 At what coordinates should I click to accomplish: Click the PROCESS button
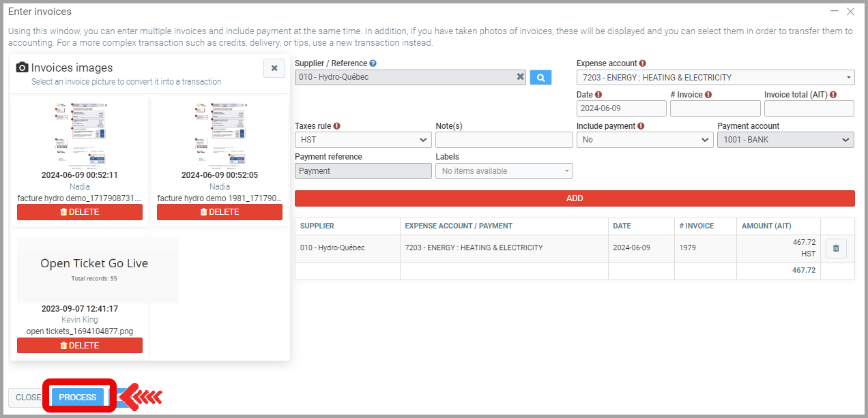(x=78, y=398)
